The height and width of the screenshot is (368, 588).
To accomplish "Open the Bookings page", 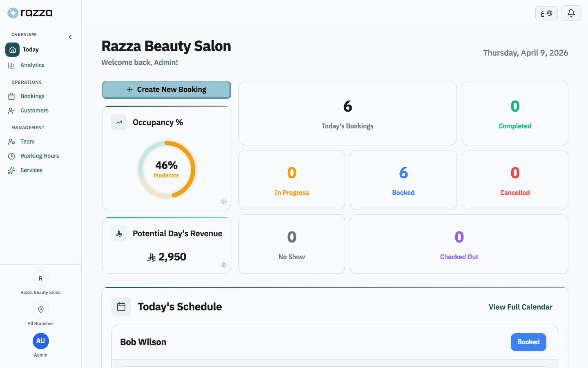I will (32, 96).
